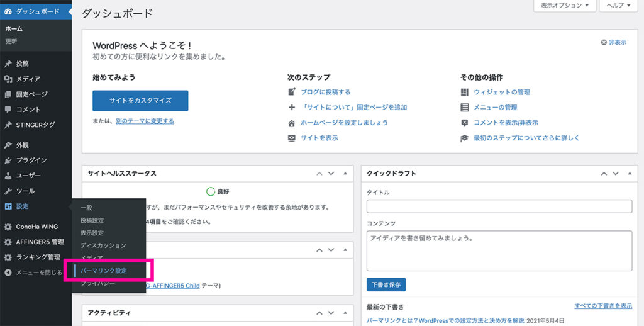
Task: Click the paintbrush icon beside 外観
Action: pyautogui.click(x=8, y=145)
